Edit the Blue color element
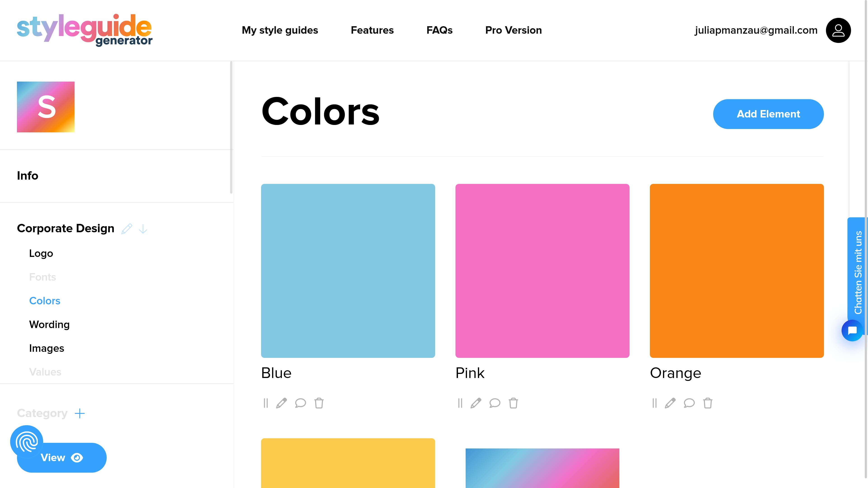This screenshot has width=868, height=488. click(282, 403)
